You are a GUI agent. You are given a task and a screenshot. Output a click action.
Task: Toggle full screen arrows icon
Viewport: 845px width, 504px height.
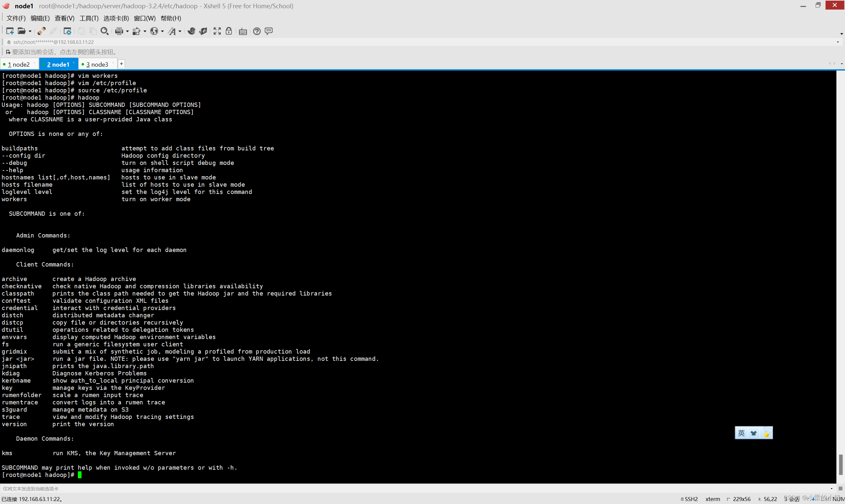coord(217,31)
